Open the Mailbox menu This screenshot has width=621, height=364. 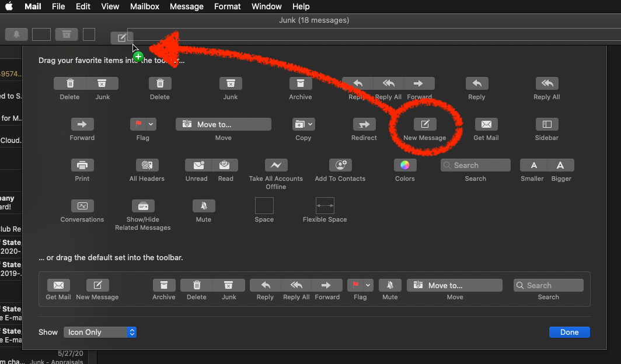145,6
